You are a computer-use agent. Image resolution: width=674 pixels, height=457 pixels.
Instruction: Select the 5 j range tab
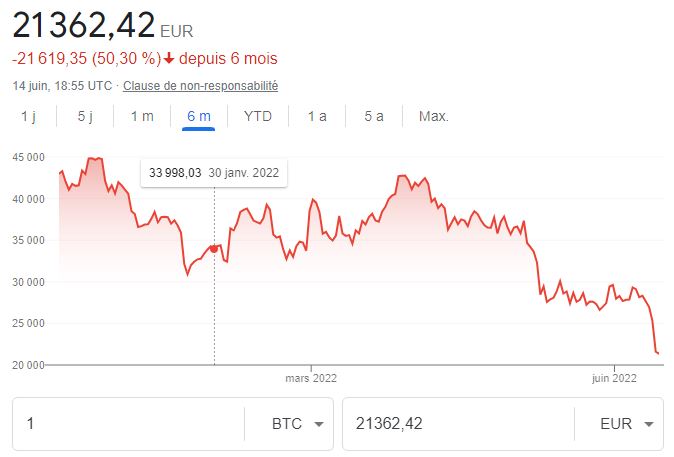(85, 116)
